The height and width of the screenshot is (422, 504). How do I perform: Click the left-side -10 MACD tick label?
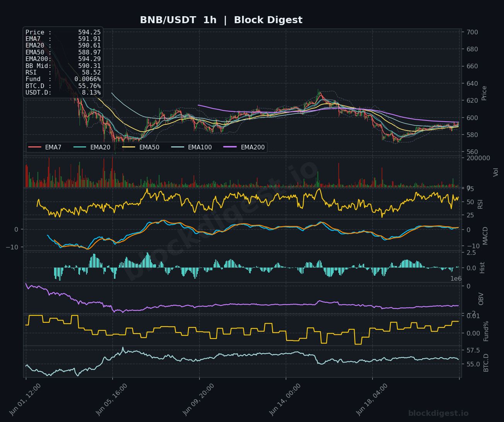pos(12,247)
